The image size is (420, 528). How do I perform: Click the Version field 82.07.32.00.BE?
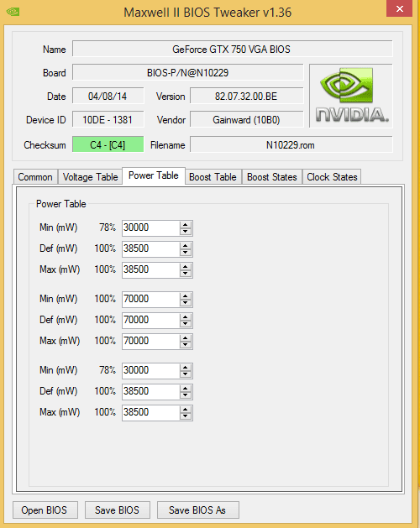coord(246,97)
